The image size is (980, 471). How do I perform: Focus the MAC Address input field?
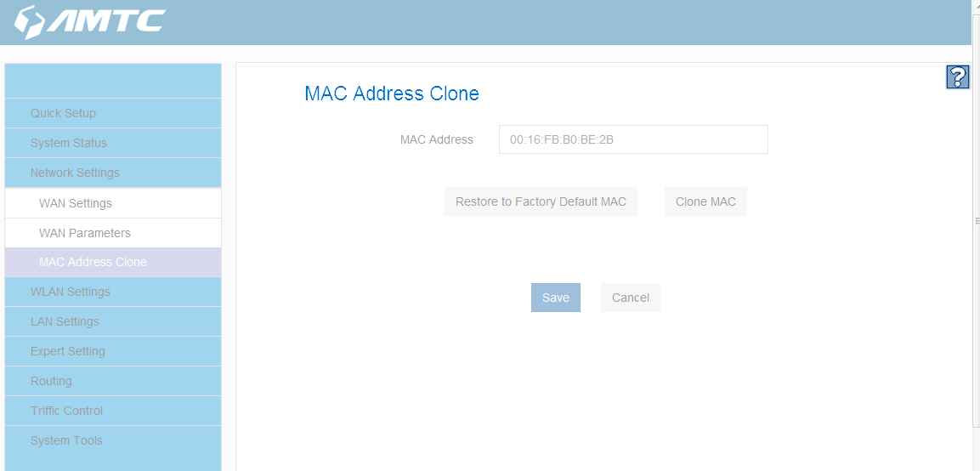click(x=633, y=139)
